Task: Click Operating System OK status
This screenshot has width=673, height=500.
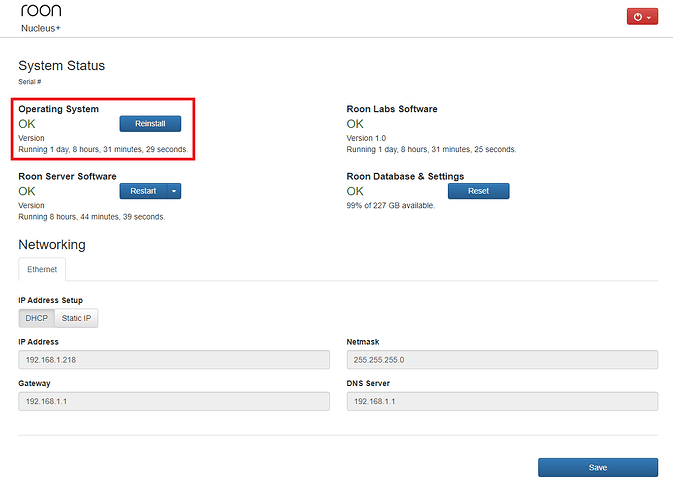Action: coord(27,124)
